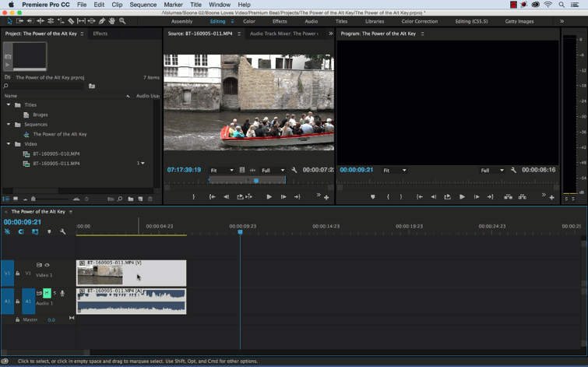The height and width of the screenshot is (367, 588).
Task: Solo the Audio 1 track
Action: tap(55, 293)
